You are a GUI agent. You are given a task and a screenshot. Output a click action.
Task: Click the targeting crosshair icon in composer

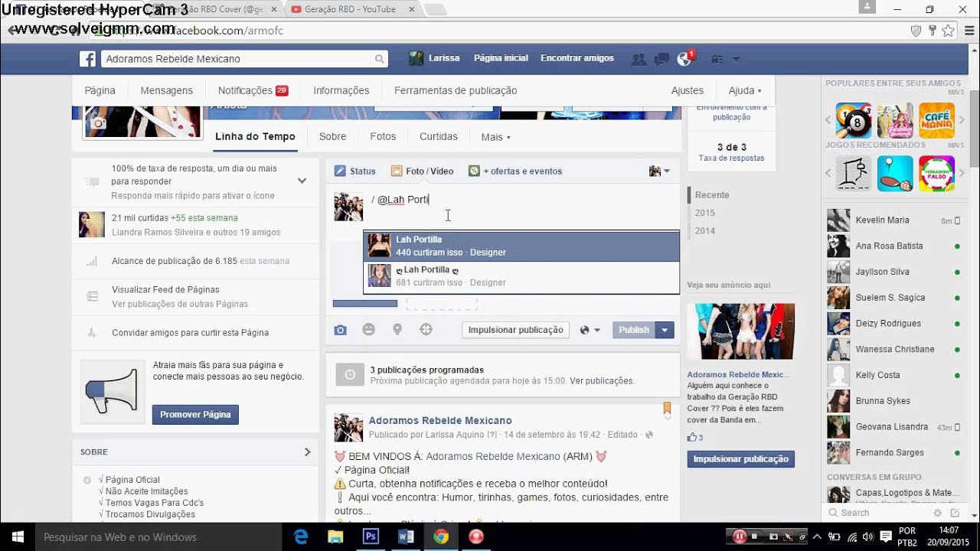pos(426,330)
